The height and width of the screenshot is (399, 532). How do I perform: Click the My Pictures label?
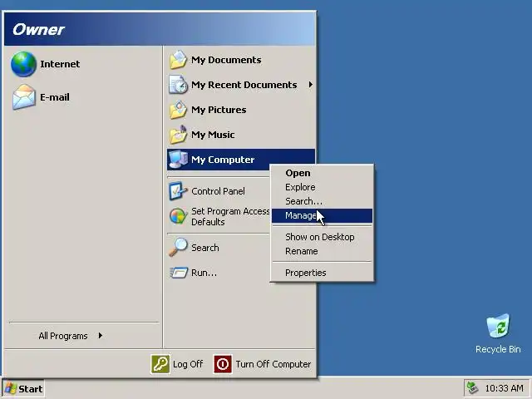[219, 110]
